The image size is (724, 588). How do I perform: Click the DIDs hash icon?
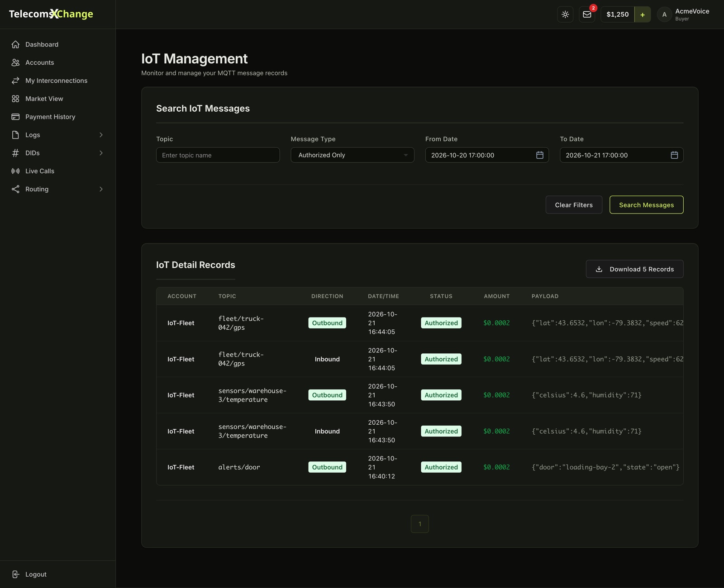pyautogui.click(x=15, y=153)
